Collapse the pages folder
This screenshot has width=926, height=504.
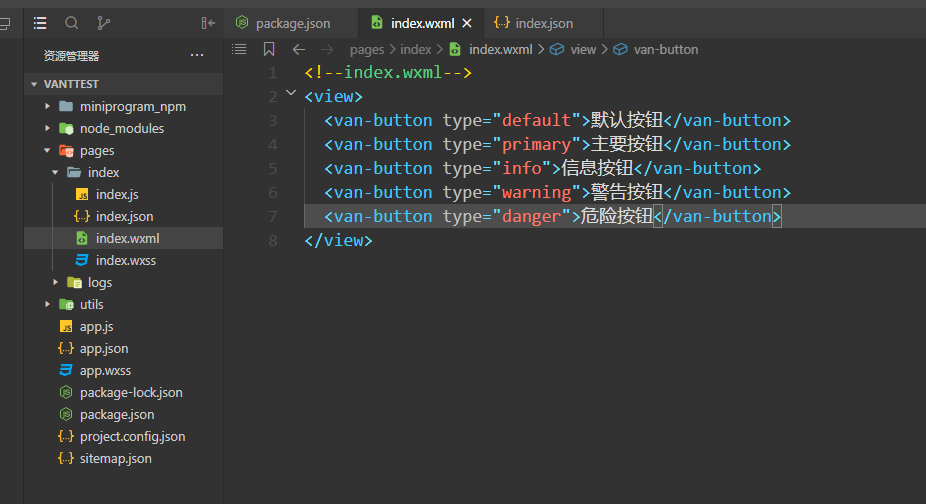[x=47, y=151]
